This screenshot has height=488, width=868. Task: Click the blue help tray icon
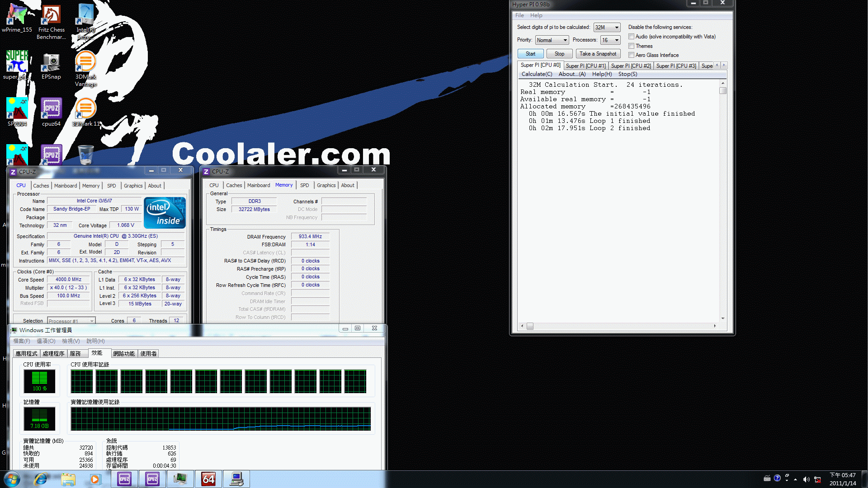(x=777, y=478)
